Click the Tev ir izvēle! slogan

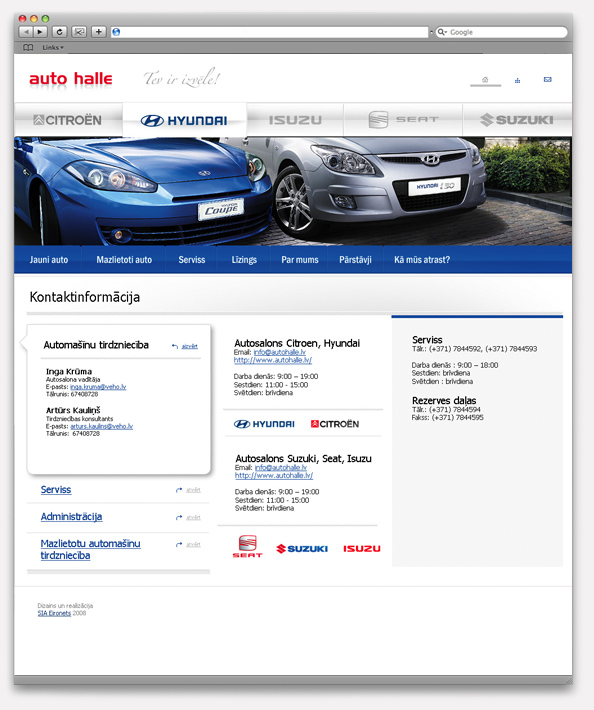click(182, 79)
